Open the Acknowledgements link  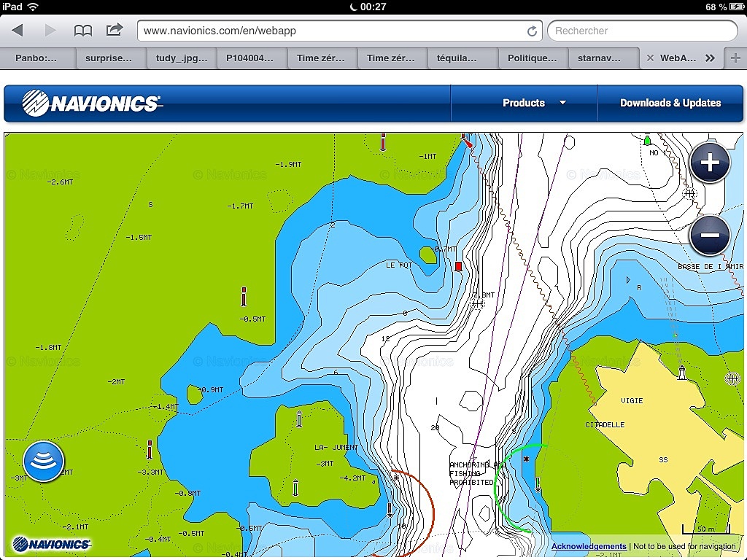pyautogui.click(x=589, y=546)
